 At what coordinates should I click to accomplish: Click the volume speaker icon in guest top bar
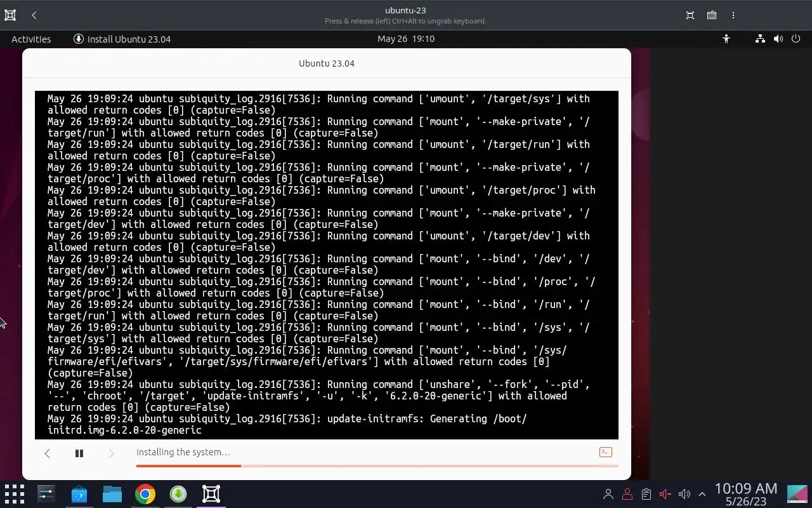(778, 39)
